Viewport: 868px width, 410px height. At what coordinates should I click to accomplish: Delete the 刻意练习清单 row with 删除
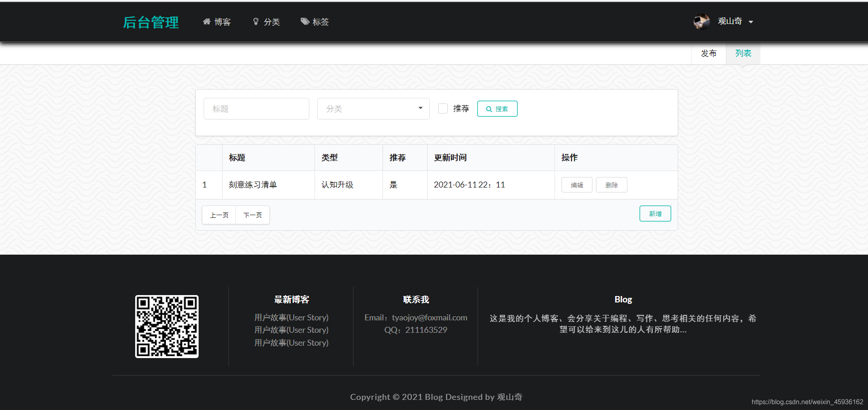611,185
